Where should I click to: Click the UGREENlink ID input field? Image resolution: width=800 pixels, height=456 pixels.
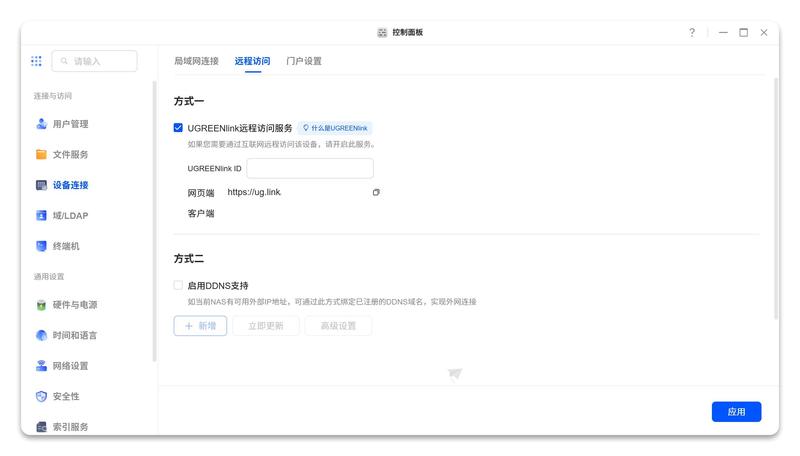click(x=310, y=168)
